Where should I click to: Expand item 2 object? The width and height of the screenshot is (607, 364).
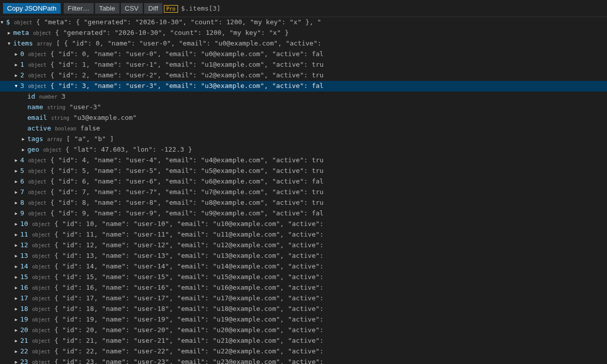point(16,75)
